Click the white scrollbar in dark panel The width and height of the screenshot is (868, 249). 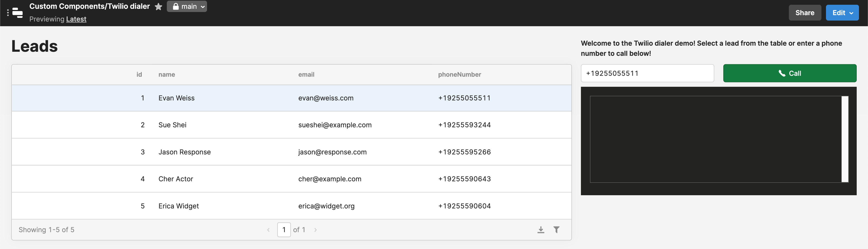click(x=845, y=139)
